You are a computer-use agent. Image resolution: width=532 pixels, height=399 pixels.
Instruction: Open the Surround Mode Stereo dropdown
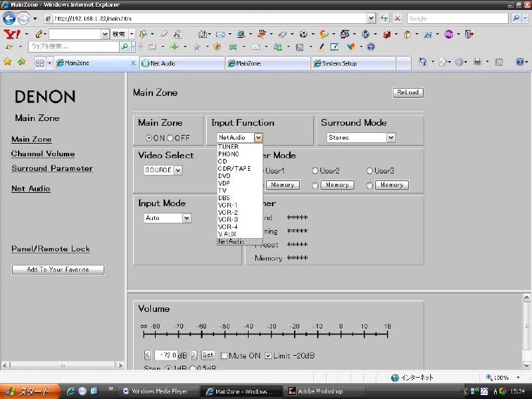coord(391,138)
